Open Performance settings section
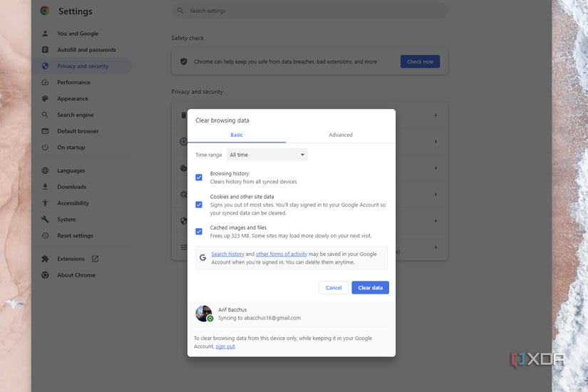Screen dimensions: 588x392 73,82
